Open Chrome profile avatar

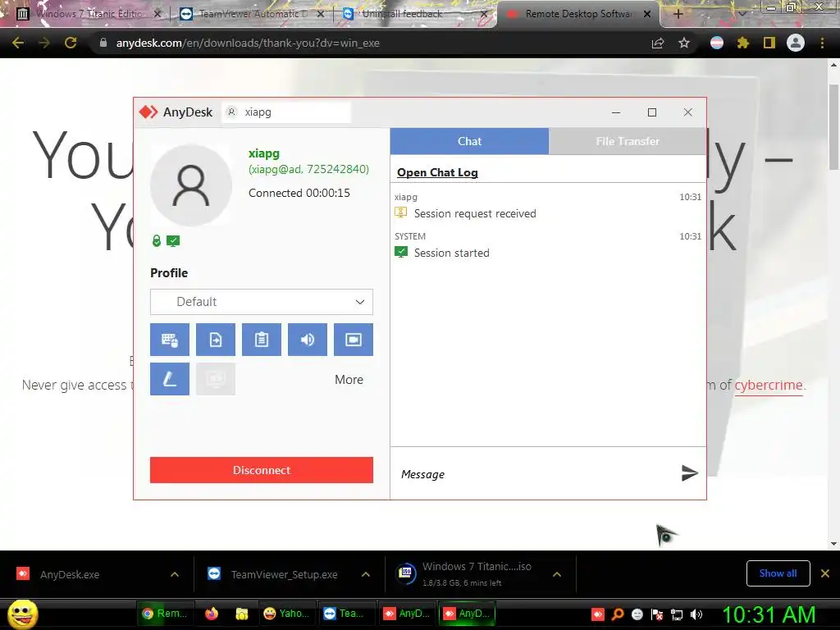796,43
